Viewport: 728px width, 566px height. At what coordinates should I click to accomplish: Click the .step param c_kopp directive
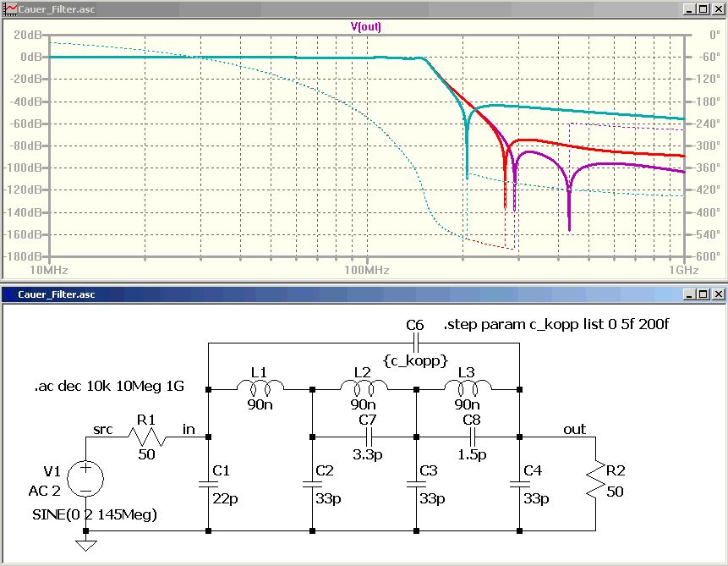[556, 324]
